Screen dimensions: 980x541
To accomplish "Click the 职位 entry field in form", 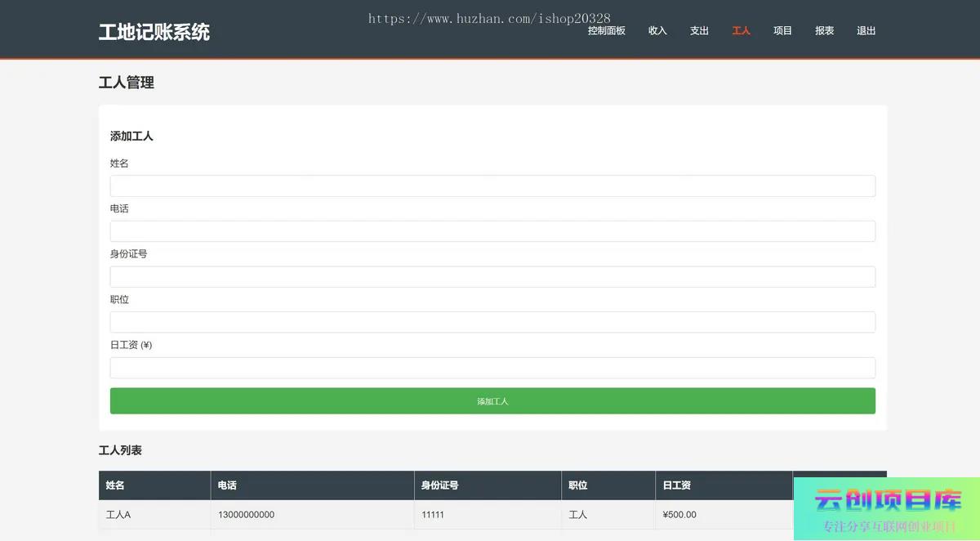I will pos(492,322).
